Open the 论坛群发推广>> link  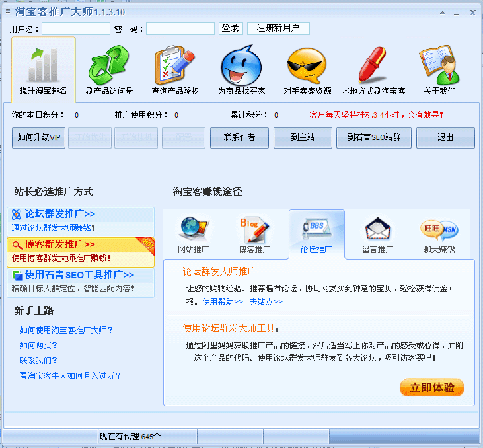pos(59,214)
